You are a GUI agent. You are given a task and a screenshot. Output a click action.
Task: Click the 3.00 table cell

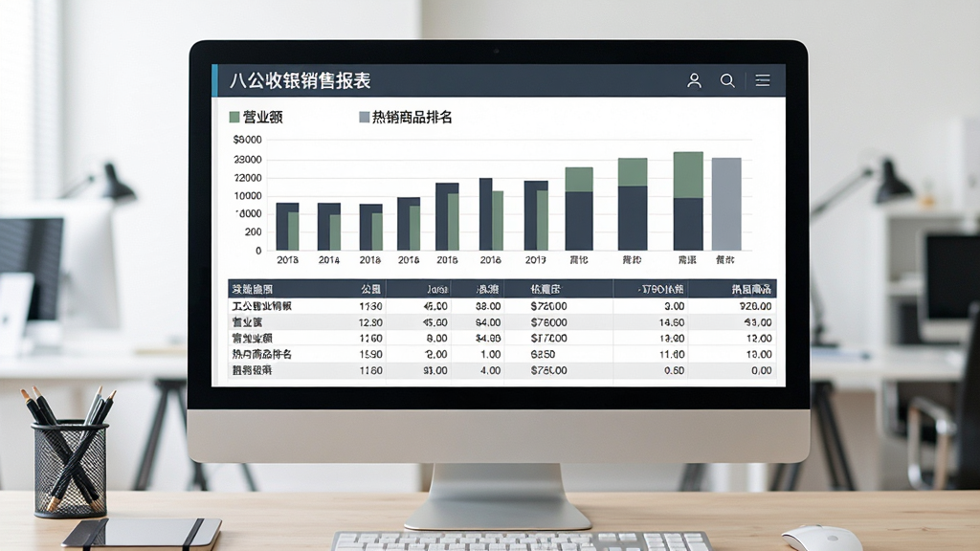(x=674, y=306)
